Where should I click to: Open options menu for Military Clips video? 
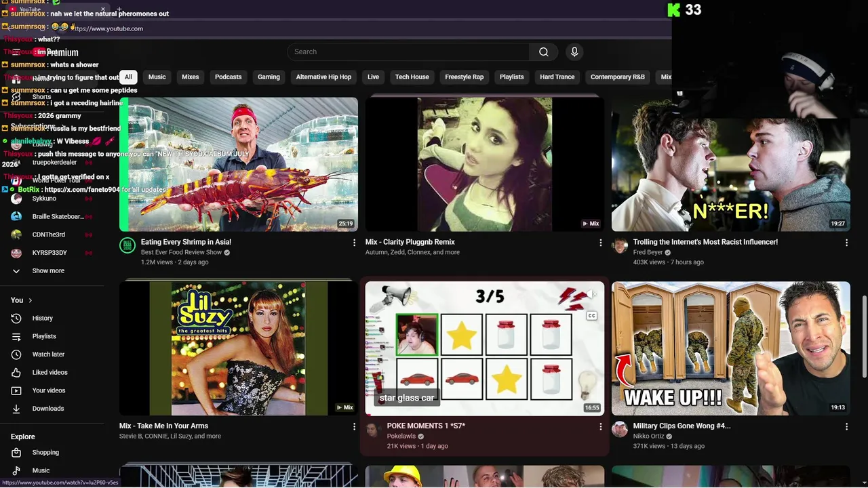pos(846,426)
